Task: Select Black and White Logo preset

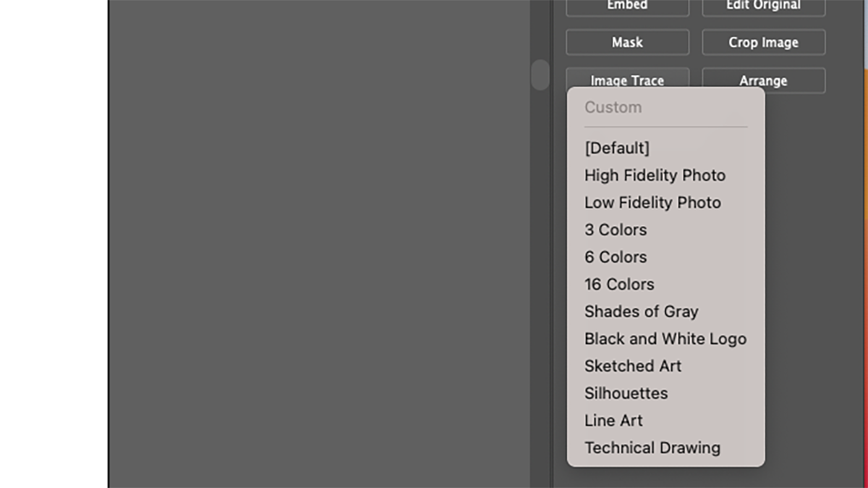Action: [x=665, y=339]
